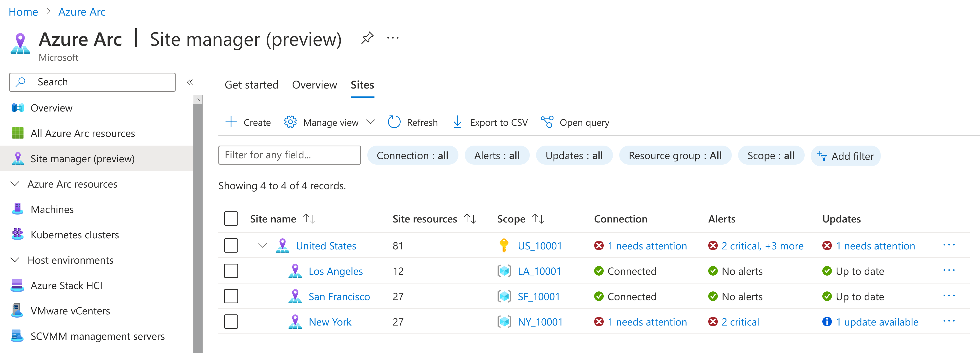This screenshot has width=980, height=353.
Task: Click the Machines icon in sidebar
Action: 17,209
